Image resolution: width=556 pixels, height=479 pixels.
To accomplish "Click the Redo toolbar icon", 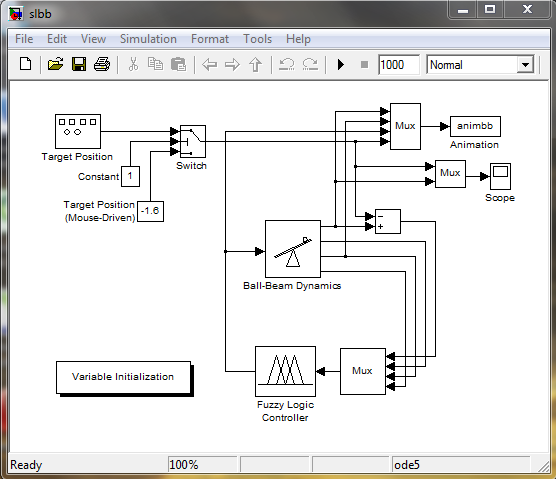I will click(310, 65).
